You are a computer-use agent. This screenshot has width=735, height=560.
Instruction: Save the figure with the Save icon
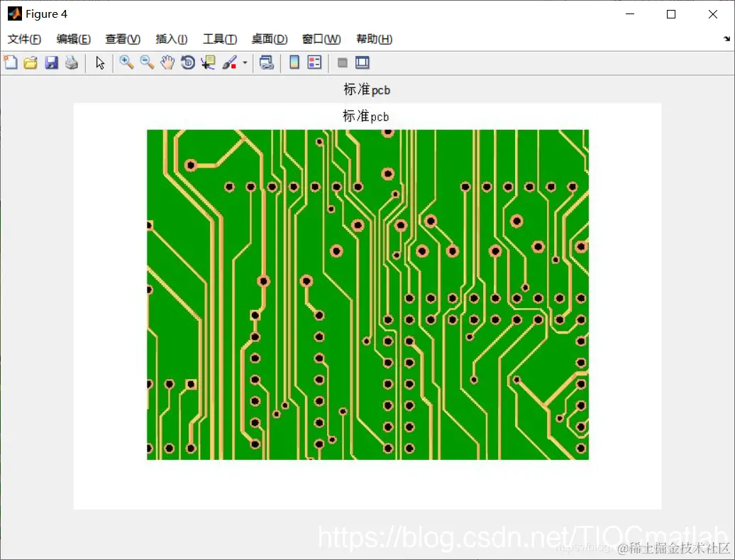(51, 62)
